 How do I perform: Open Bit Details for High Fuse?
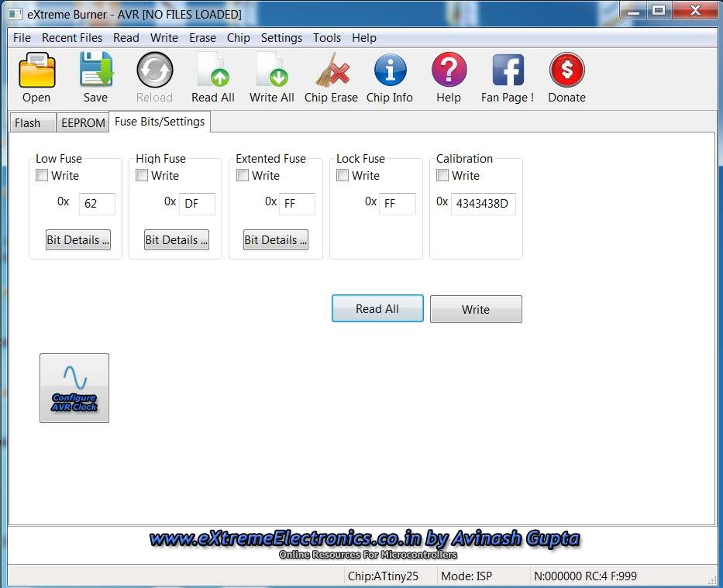coord(177,240)
